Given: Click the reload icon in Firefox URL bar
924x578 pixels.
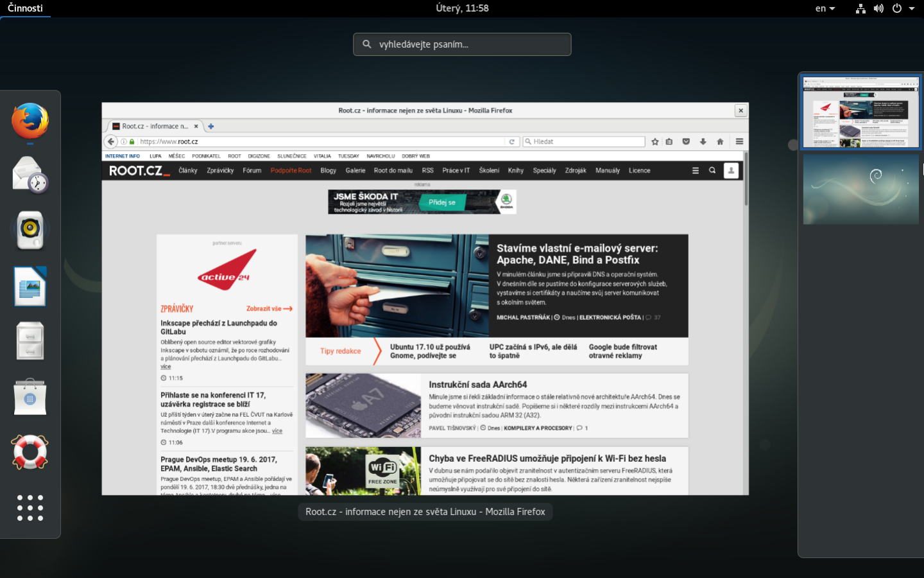Looking at the screenshot, I should (x=512, y=142).
